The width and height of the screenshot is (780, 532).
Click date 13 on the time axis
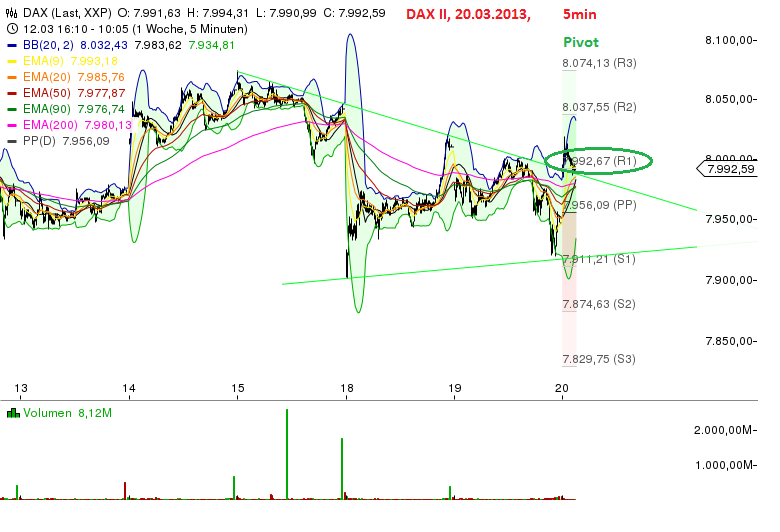click(20, 388)
